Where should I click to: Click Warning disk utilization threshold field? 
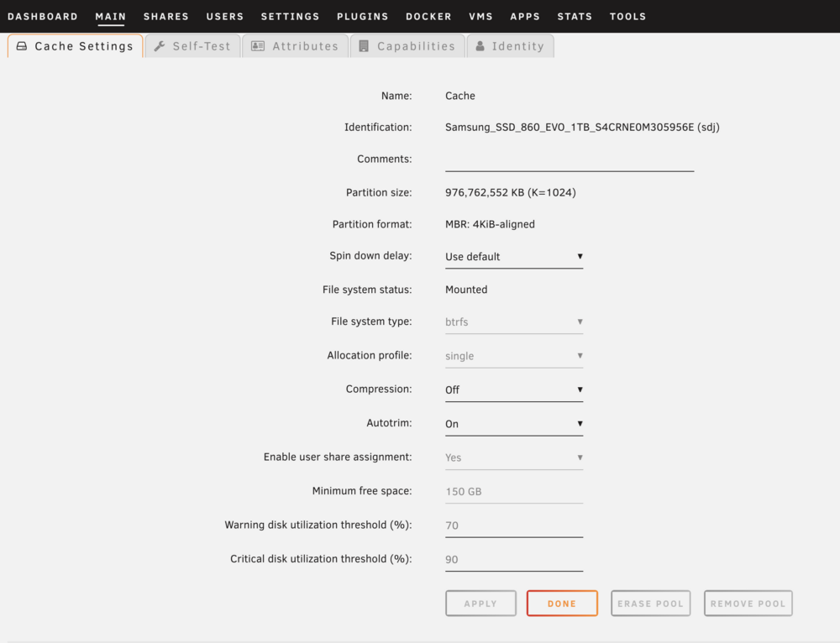(x=514, y=525)
